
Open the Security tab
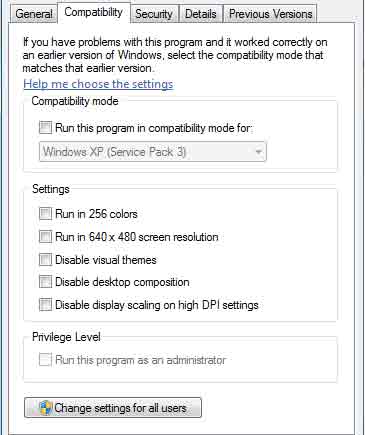coord(154,14)
